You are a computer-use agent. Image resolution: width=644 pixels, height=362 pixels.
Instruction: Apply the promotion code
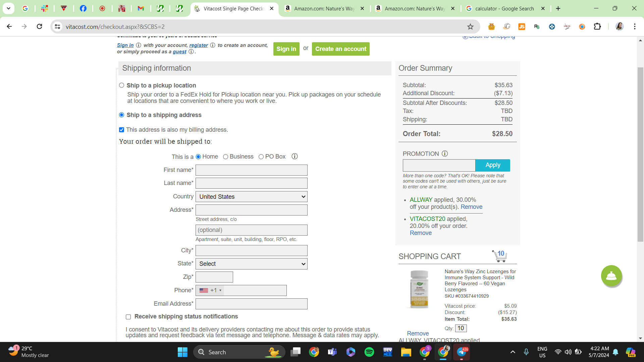point(493,165)
